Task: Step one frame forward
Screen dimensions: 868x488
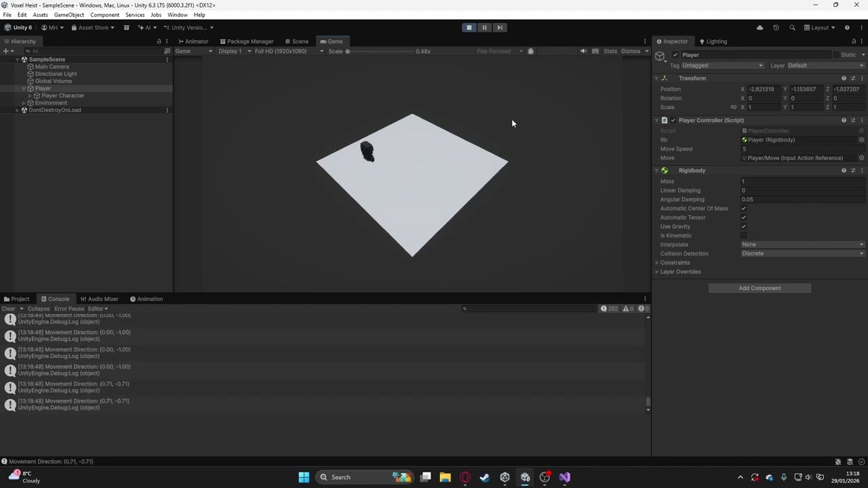Action: (x=500, y=28)
